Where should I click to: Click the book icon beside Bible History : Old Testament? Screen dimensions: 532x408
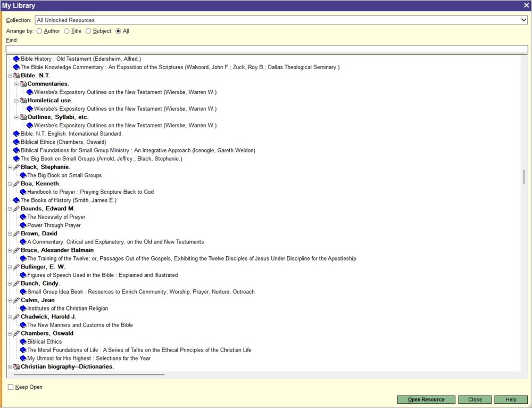pyautogui.click(x=16, y=59)
